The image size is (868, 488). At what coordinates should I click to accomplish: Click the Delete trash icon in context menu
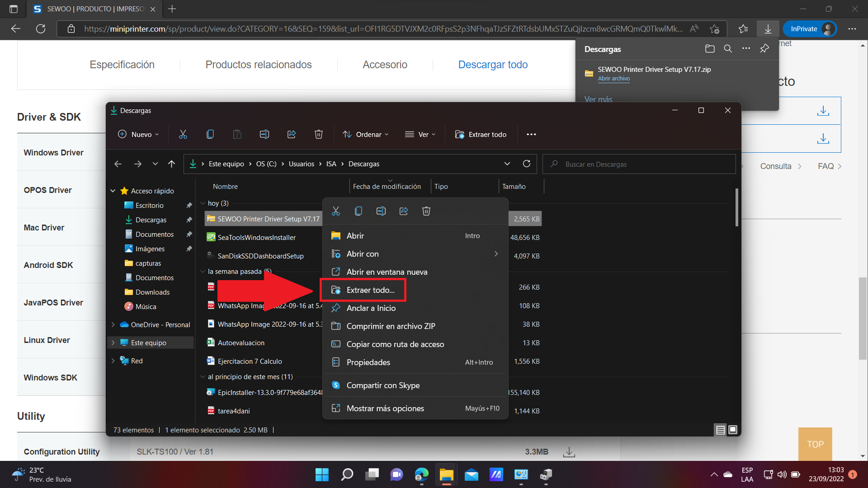(x=426, y=211)
